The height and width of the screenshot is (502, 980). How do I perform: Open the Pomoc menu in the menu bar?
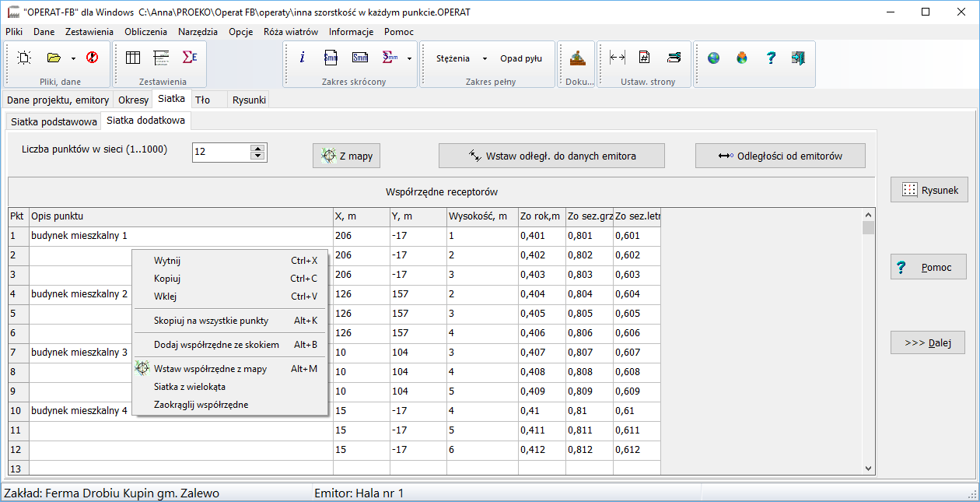pos(399,32)
